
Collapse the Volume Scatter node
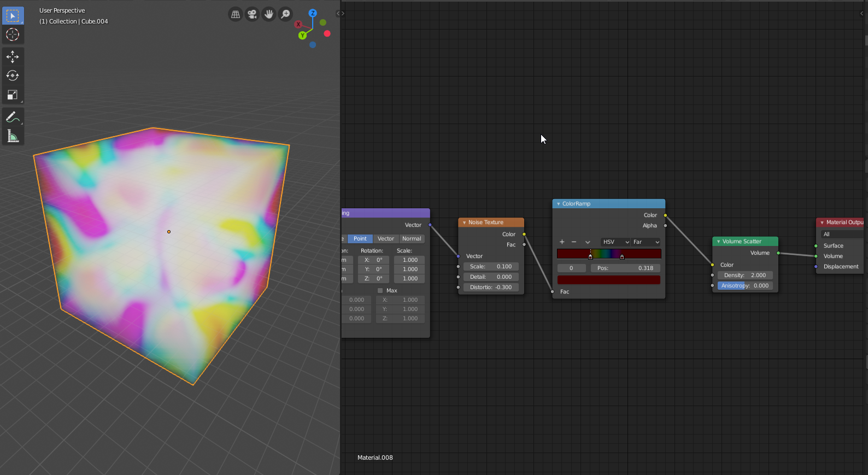tap(718, 241)
